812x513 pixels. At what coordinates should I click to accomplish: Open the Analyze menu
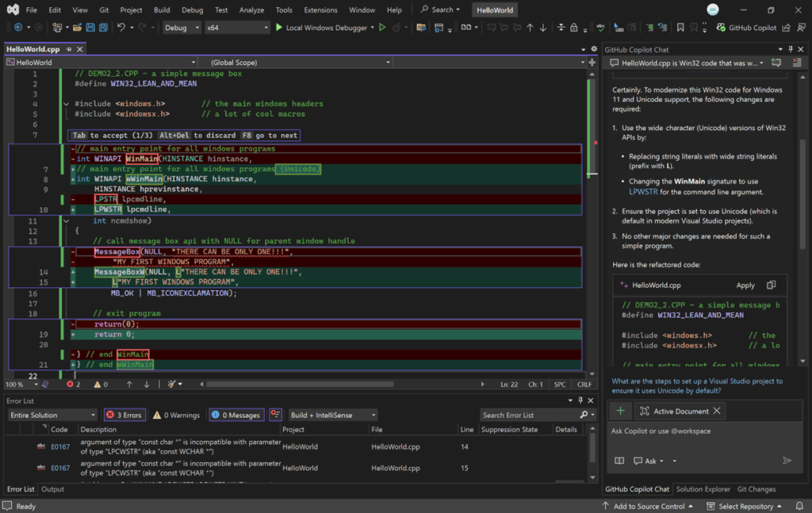click(251, 10)
